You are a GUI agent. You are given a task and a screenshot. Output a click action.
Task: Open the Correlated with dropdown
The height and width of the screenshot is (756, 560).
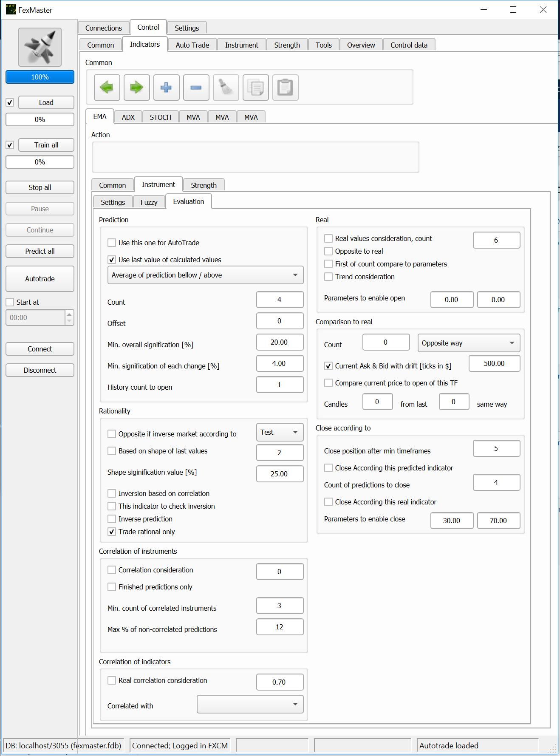click(x=250, y=704)
